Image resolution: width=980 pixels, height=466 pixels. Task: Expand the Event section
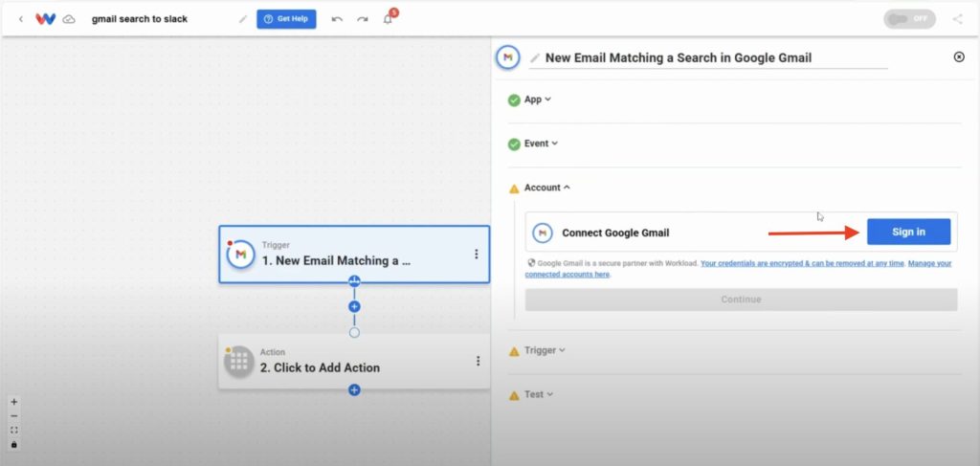(542, 143)
